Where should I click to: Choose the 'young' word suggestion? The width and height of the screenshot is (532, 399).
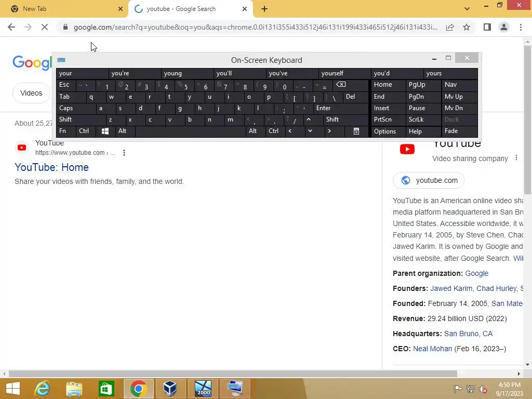click(187, 73)
